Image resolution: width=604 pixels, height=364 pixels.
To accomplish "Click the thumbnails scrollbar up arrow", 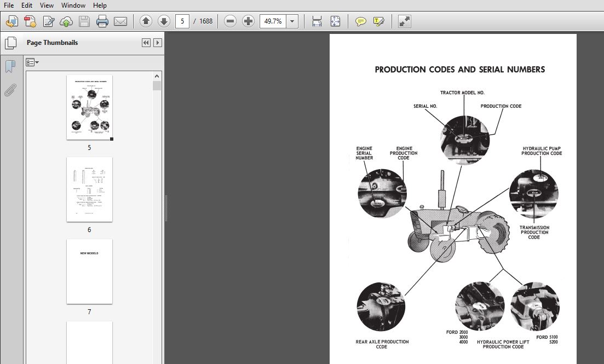I will (157, 76).
